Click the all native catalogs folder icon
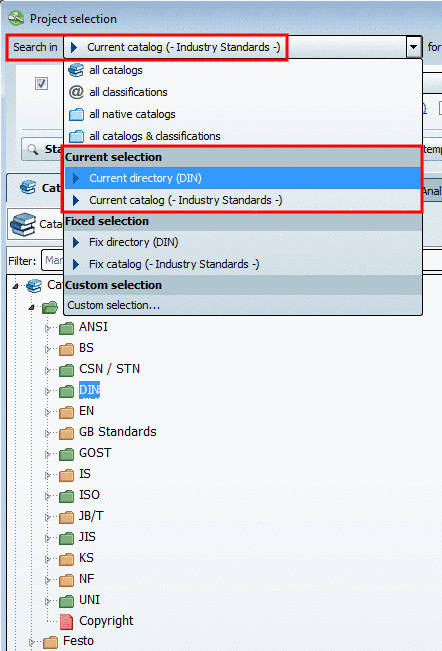442x651 pixels. pos(76,114)
